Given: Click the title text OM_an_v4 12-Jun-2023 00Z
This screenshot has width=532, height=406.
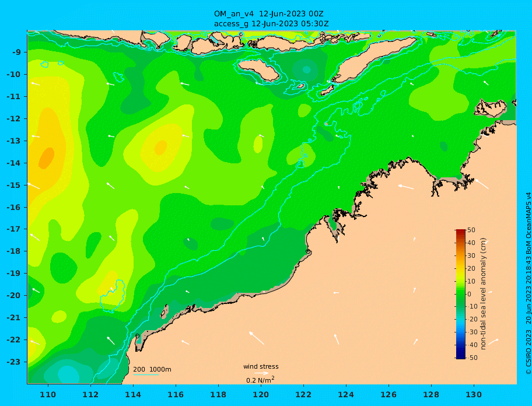Looking at the screenshot, I should [x=269, y=14].
